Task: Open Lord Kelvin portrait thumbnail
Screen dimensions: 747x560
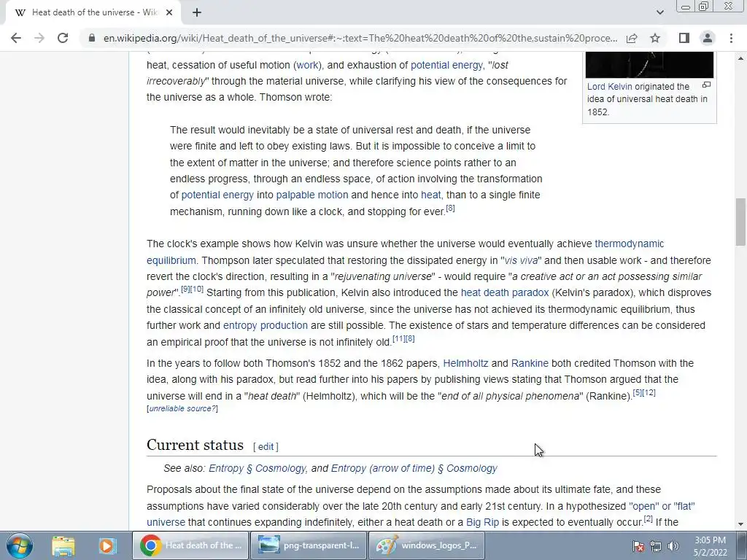Action: 649,65
